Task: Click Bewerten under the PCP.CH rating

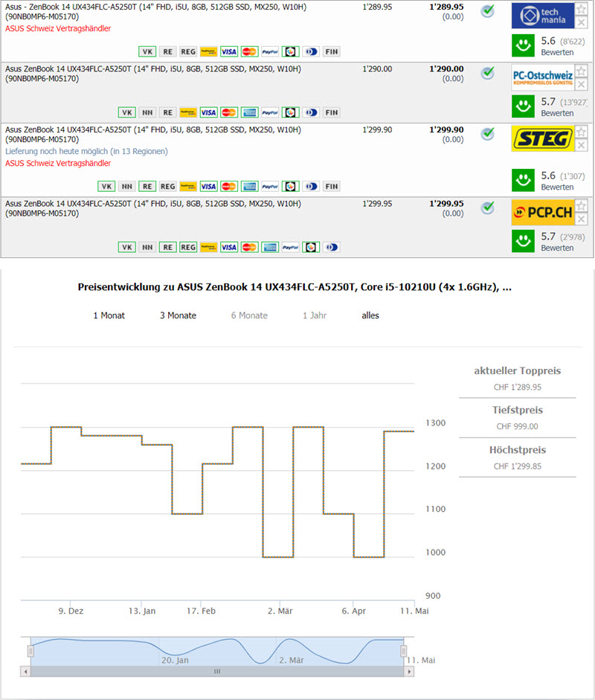Action: click(x=557, y=248)
